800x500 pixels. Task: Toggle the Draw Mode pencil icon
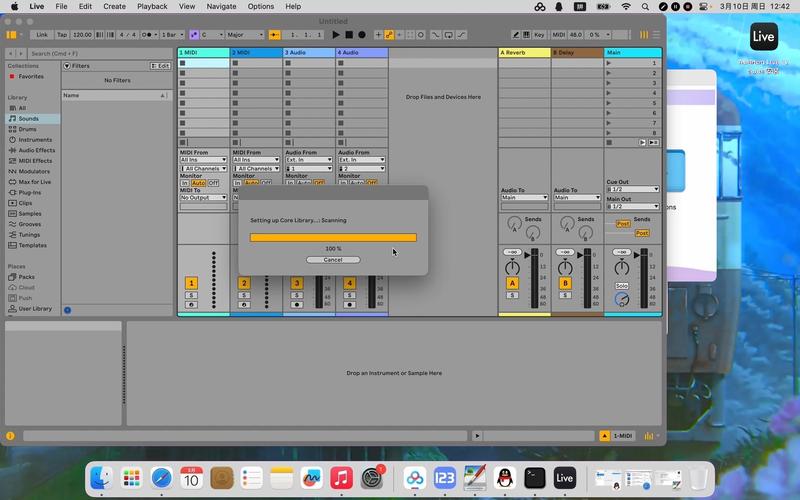(516, 35)
